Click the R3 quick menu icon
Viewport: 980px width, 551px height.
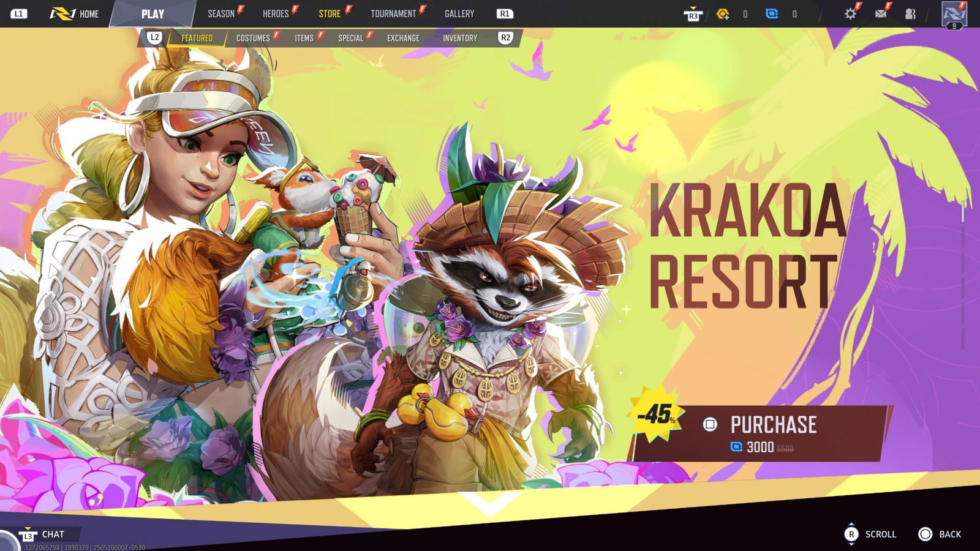point(693,14)
